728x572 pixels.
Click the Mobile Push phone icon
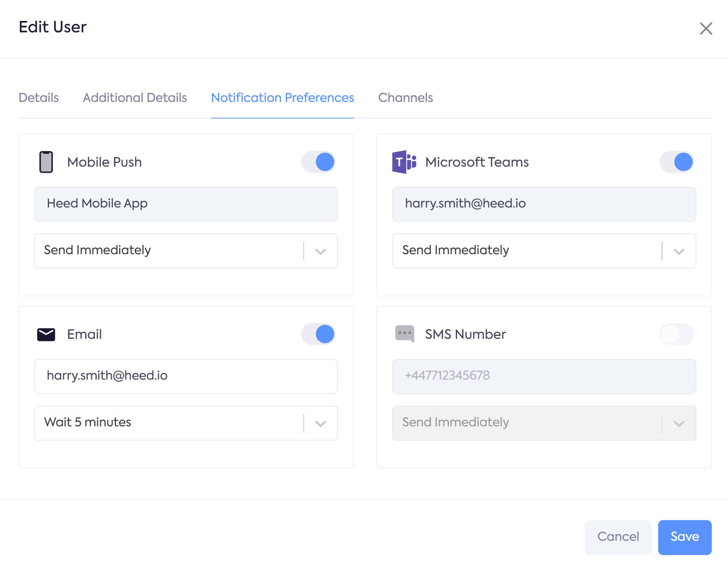click(x=46, y=162)
